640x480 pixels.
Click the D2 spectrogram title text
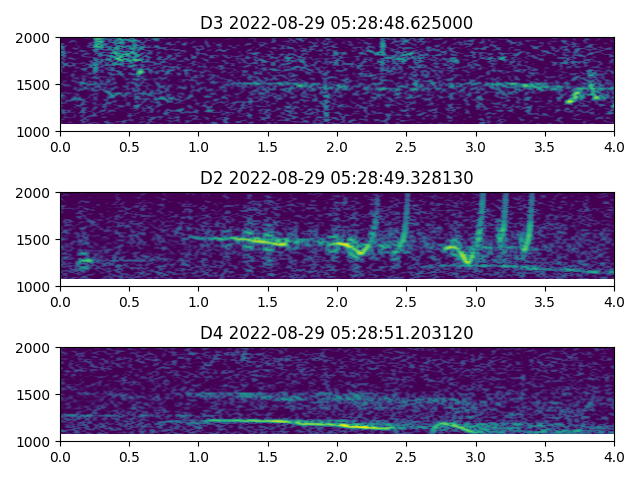[337, 178]
